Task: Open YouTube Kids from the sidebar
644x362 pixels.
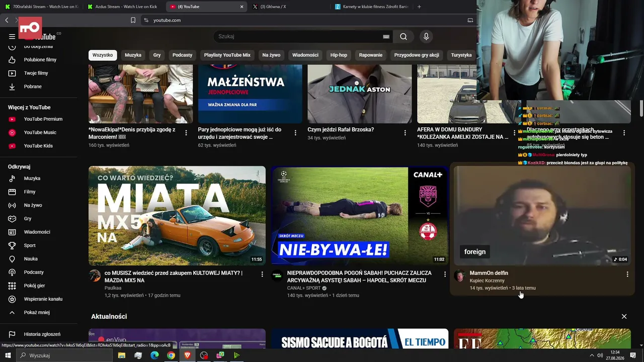Action: tap(39, 146)
